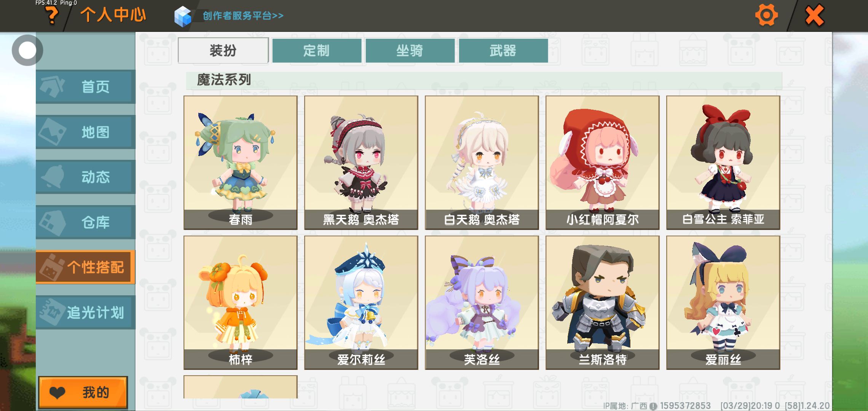Open 地图 from the sidebar
Viewport: 868px width, 411px height.
pyautogui.click(x=86, y=132)
